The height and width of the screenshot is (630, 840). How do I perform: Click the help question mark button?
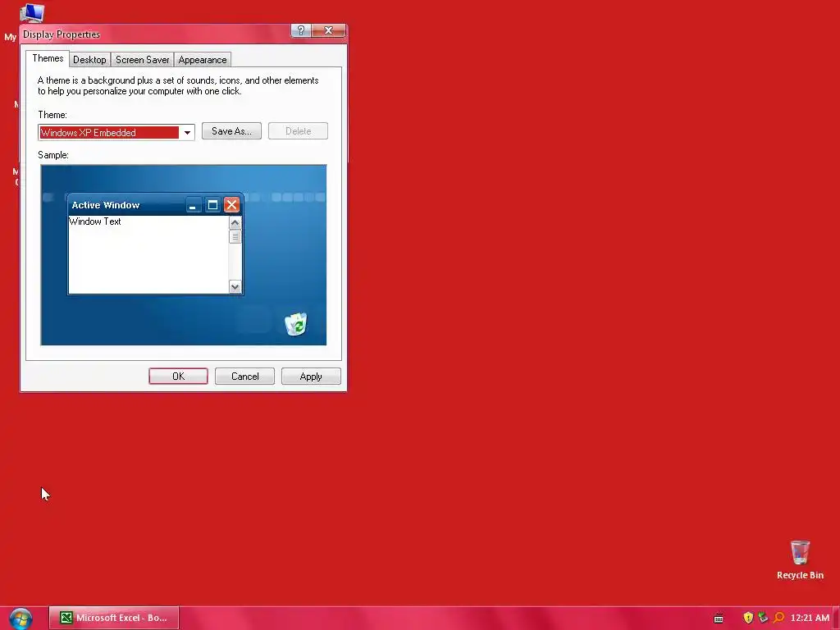[x=300, y=30]
